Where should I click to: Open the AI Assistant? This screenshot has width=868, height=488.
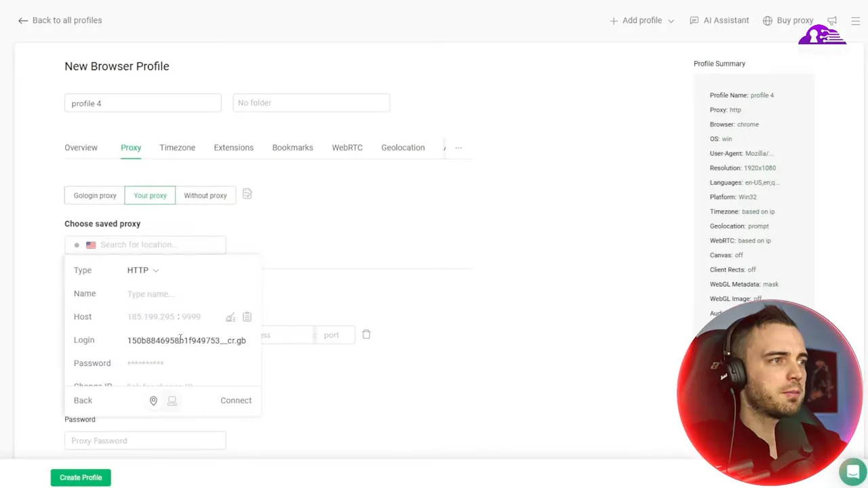point(719,20)
